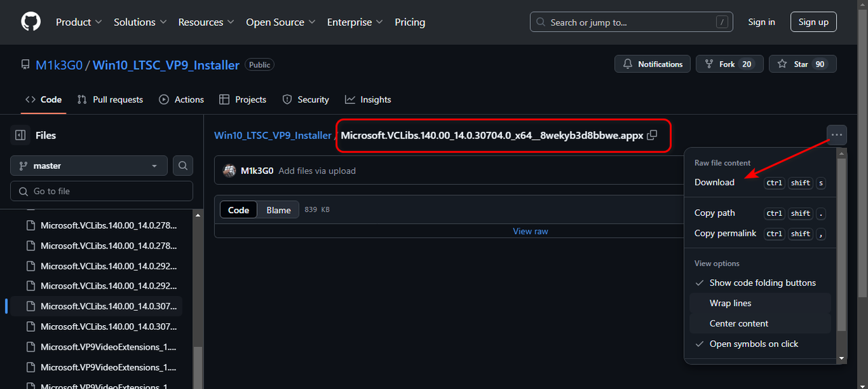868x389 pixels.
Task: Select Copy permalink menu entry
Action: click(x=760, y=234)
